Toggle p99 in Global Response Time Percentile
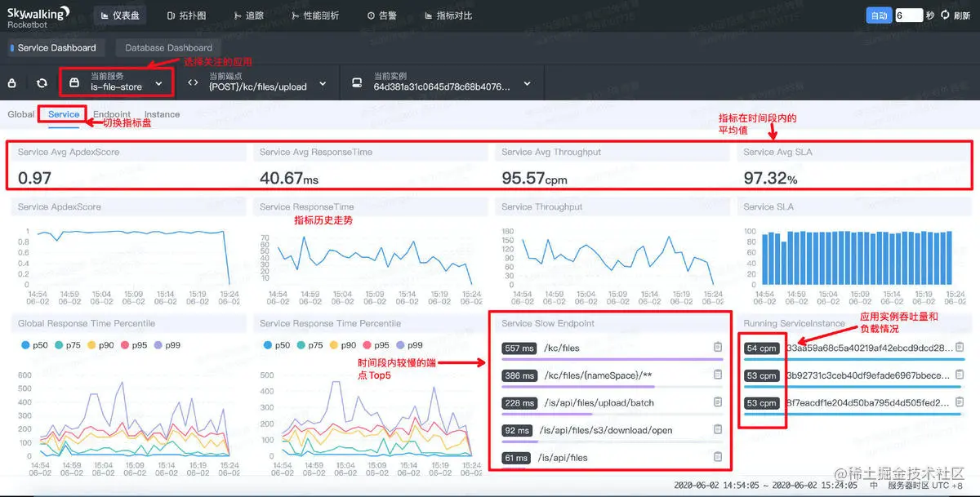The height and width of the screenshot is (497, 980). coord(169,345)
